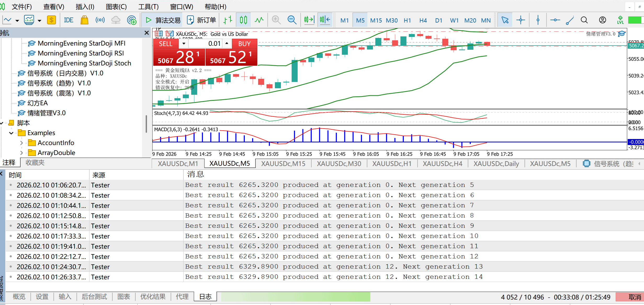Switch chart to candlestick display
The width and height of the screenshot is (644, 305).
[243, 20]
